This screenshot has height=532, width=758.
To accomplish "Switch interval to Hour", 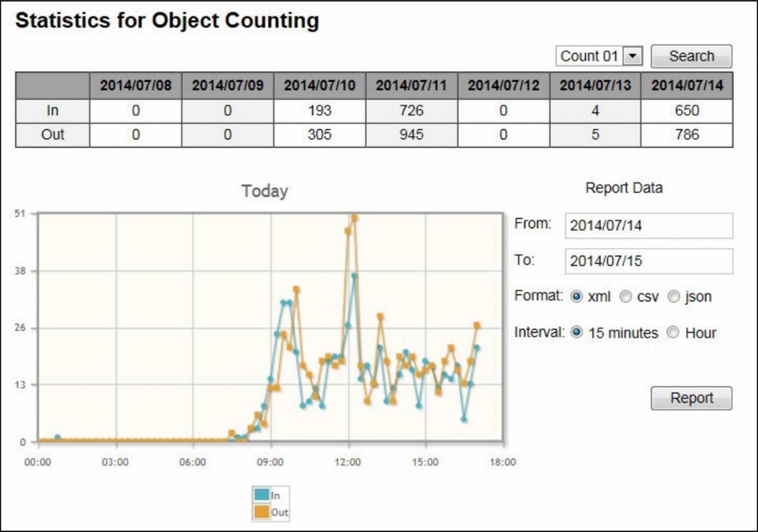I will click(x=673, y=333).
